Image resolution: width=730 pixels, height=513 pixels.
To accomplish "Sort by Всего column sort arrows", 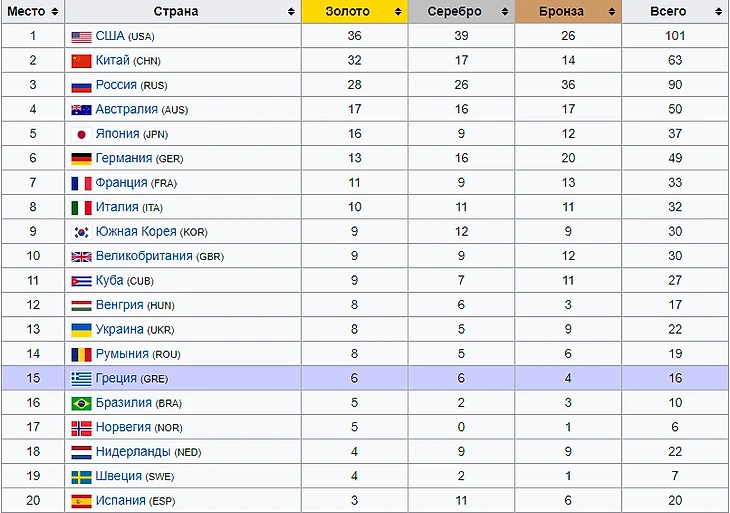I will click(718, 12).
